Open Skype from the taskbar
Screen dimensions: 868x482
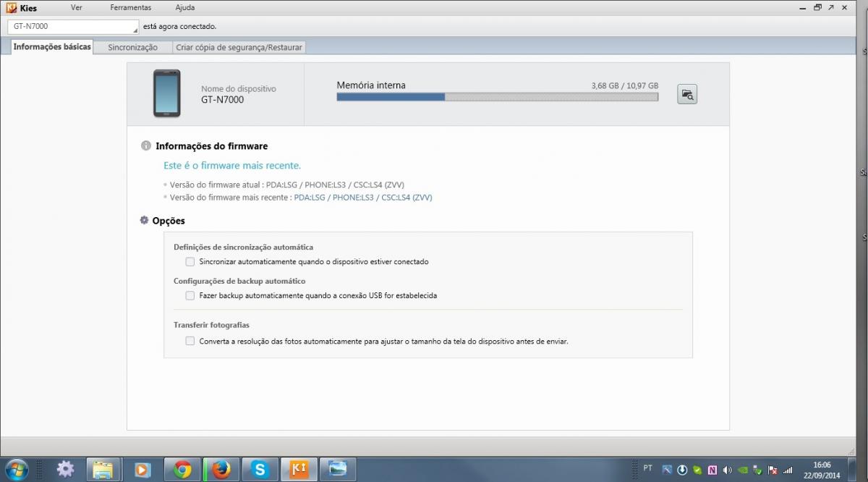pyautogui.click(x=259, y=469)
